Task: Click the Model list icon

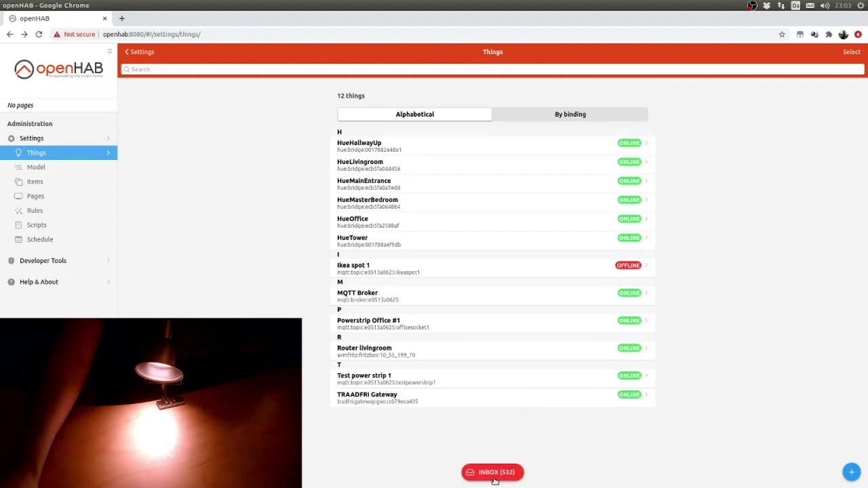Action: [19, 167]
